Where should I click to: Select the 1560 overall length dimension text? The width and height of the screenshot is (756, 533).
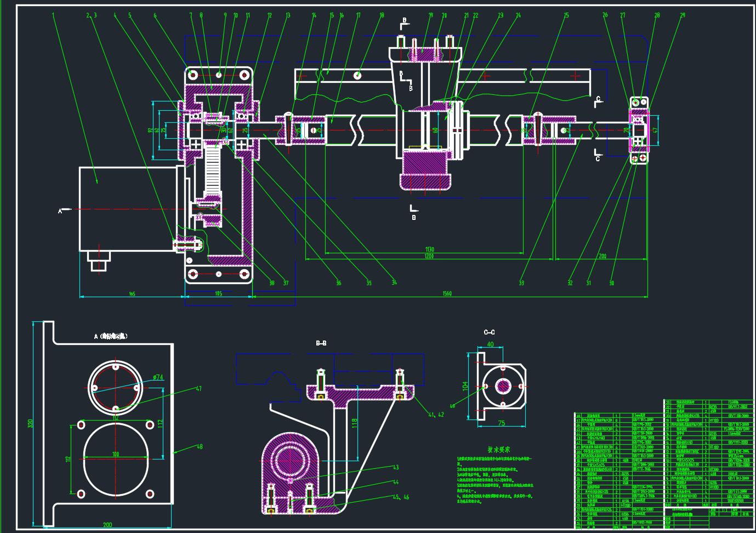click(447, 294)
